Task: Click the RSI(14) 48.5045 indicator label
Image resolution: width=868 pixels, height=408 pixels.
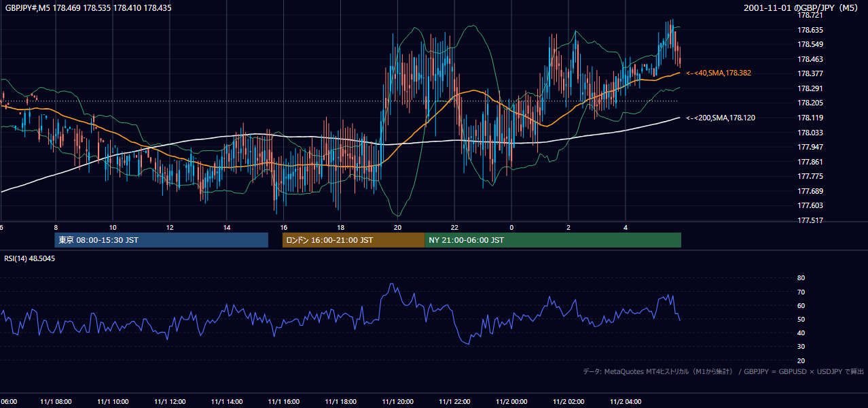Action: [x=30, y=258]
